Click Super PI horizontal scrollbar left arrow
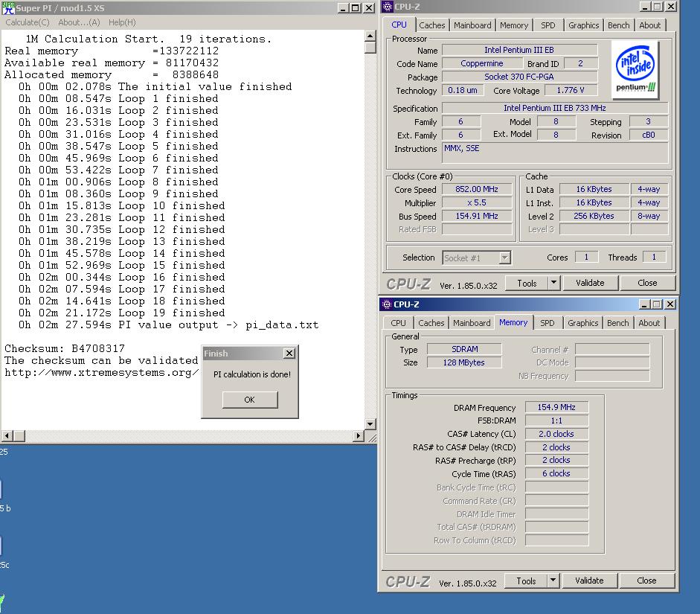The height and width of the screenshot is (614, 700). tap(7, 435)
